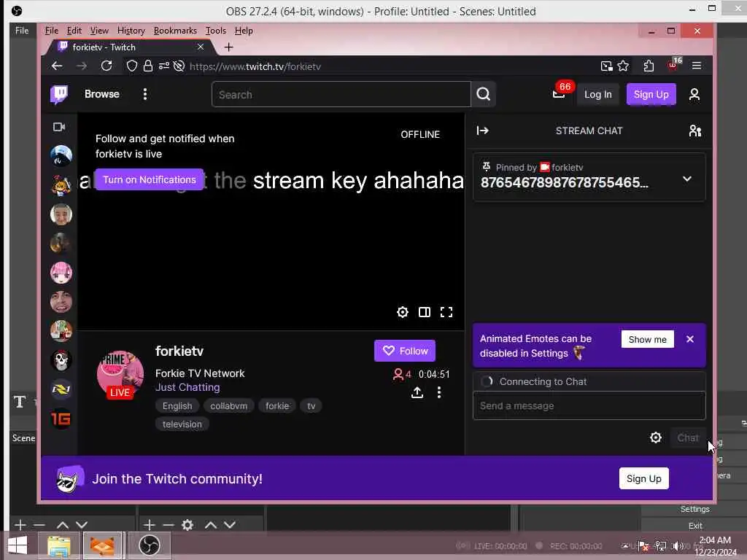Open the History menu

point(131,31)
